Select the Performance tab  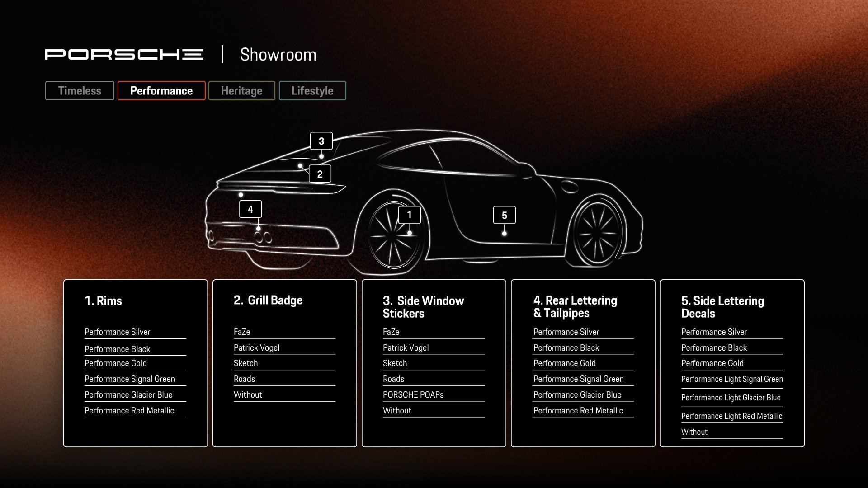tap(161, 91)
